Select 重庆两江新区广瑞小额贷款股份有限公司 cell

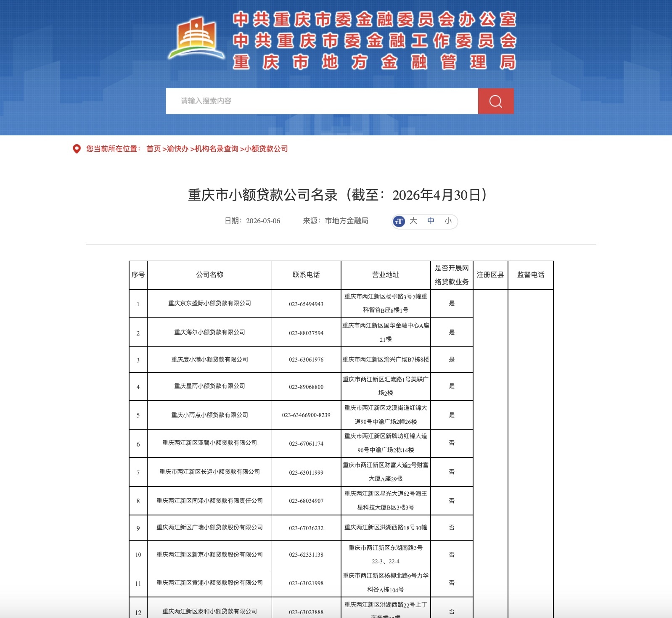209,528
